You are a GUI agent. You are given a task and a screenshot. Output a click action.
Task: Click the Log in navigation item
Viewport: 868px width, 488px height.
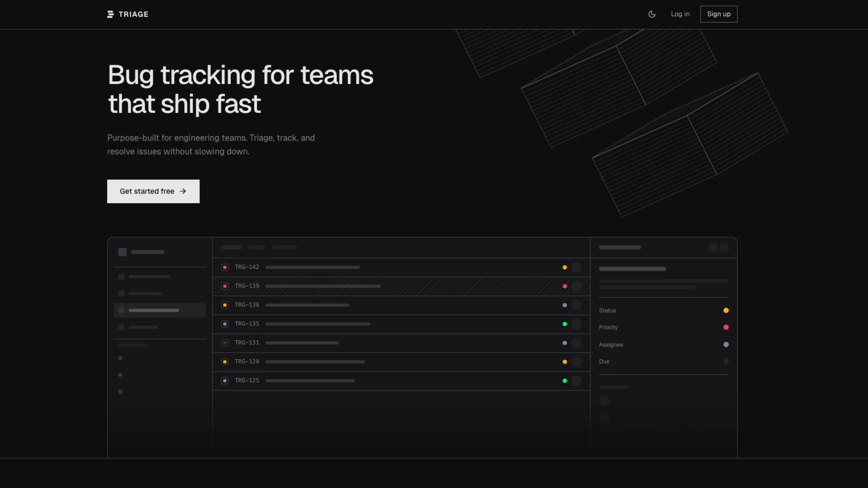[x=680, y=14]
